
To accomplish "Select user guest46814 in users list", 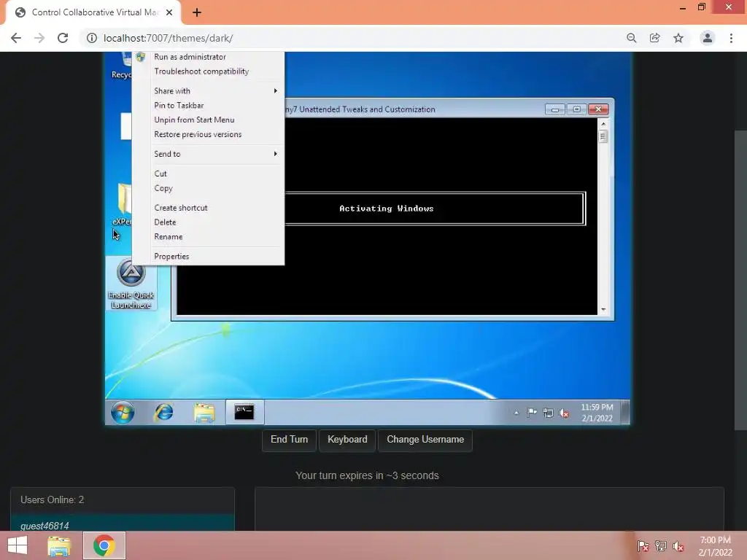I will coord(123,524).
